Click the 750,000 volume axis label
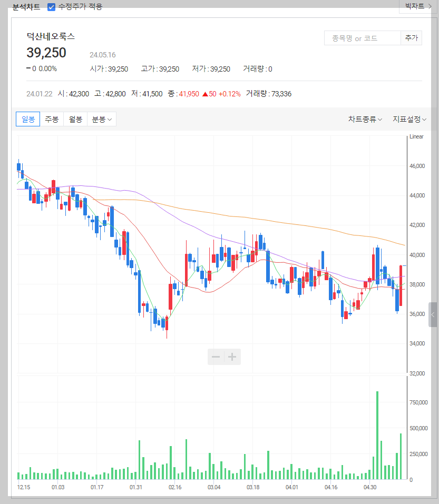Screen dimensions: 439x504 (x=418, y=402)
